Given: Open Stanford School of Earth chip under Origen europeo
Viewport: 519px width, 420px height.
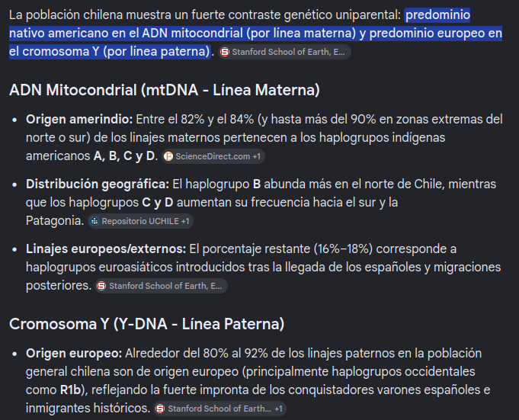Looking at the screenshot, I should click(x=219, y=409).
